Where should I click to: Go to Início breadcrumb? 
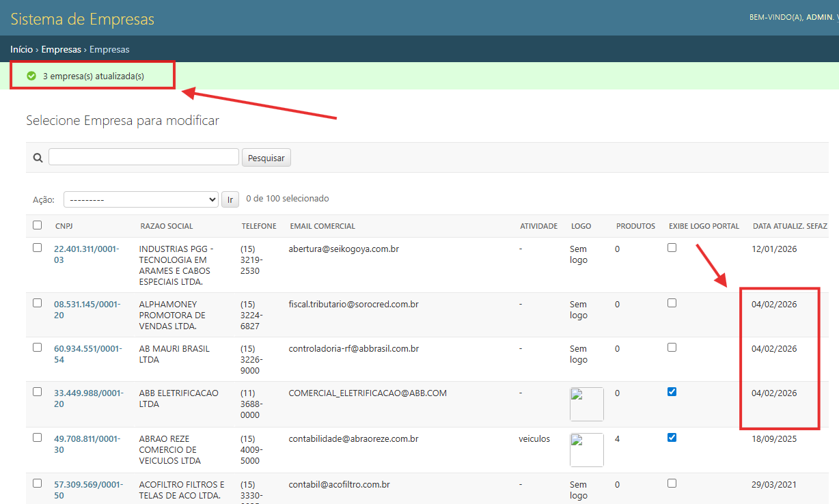tap(21, 49)
